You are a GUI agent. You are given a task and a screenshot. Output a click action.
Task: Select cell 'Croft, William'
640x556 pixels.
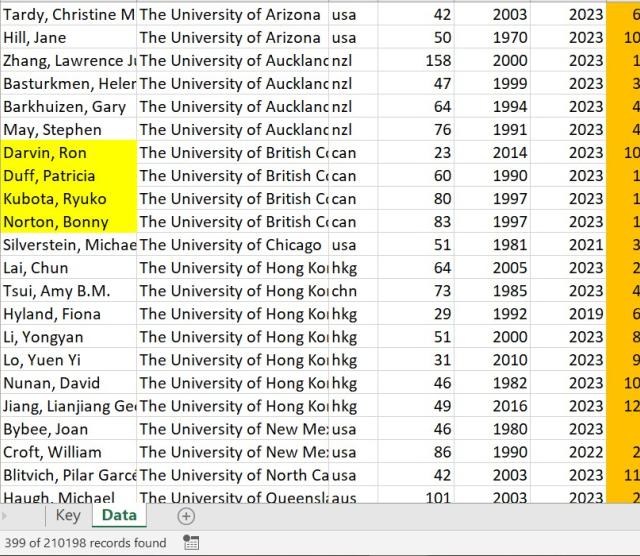(69, 452)
